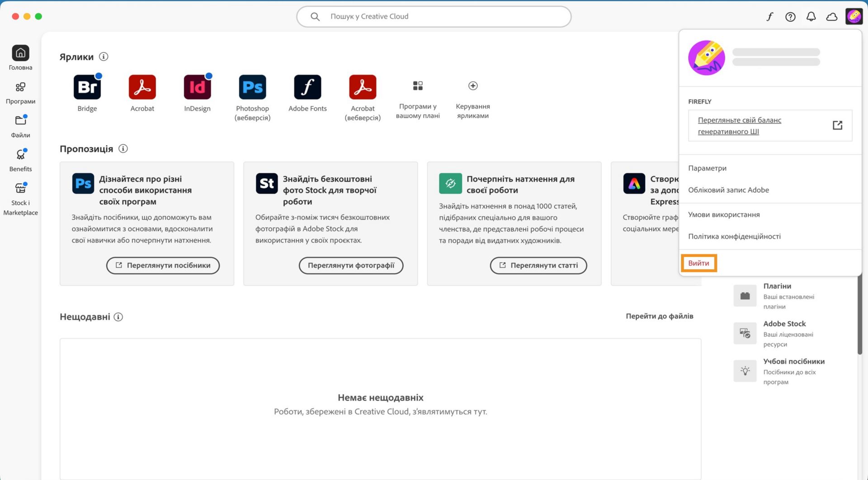Open Головна in the sidebar
Viewport: 868px width, 480px height.
[20, 57]
